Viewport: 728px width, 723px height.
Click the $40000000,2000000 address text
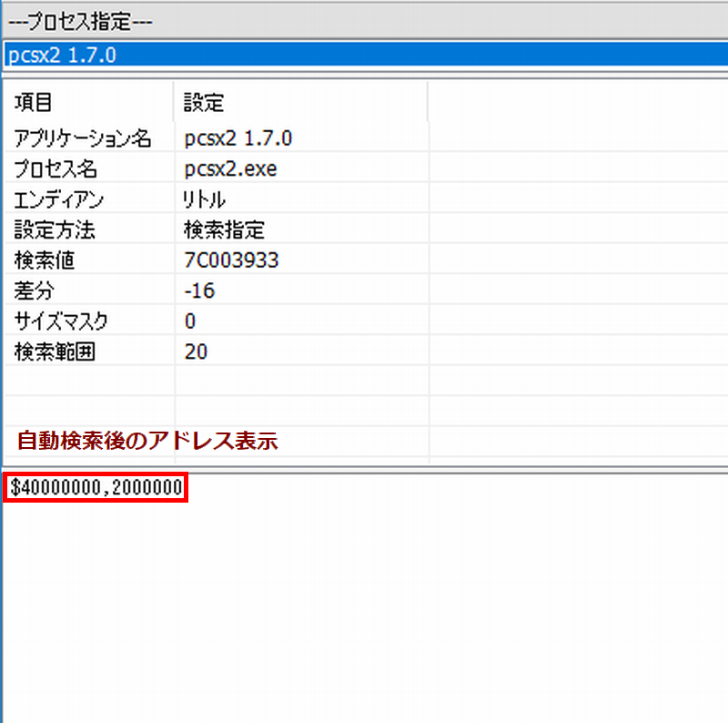[96, 487]
